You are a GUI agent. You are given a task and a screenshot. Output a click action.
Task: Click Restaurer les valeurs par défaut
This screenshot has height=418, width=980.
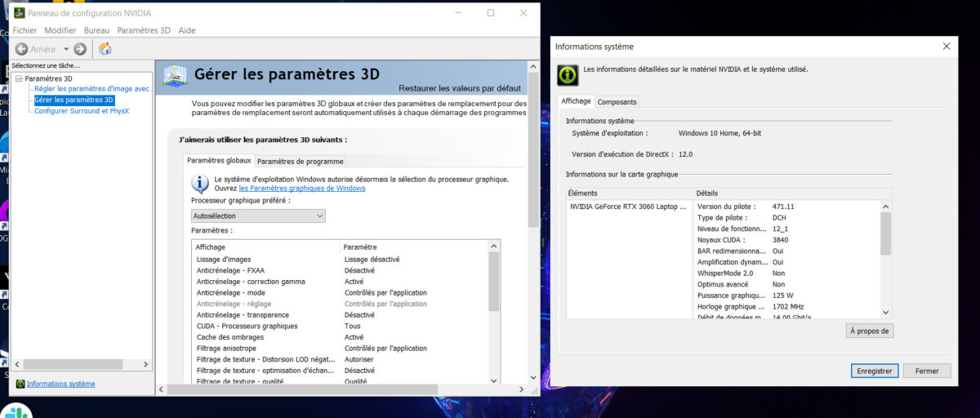(x=459, y=88)
